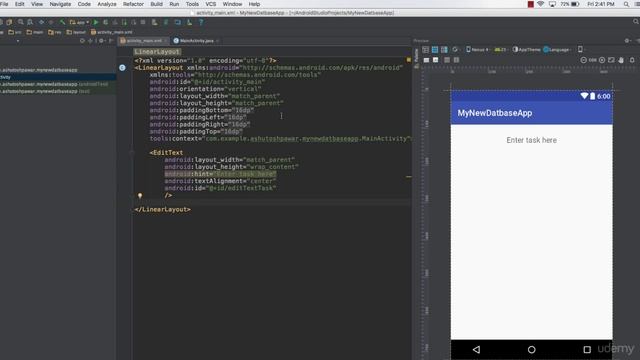Open the AVD Manager toolbar icon
The image size is (640, 360).
click(154, 22)
